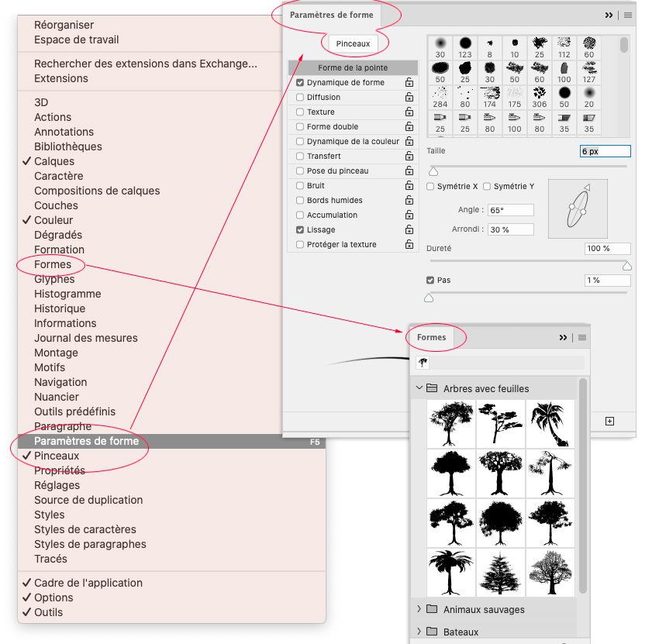Screen dimensions: 659x644
Task: Toggle the Pas checkbox
Action: pyautogui.click(x=430, y=281)
